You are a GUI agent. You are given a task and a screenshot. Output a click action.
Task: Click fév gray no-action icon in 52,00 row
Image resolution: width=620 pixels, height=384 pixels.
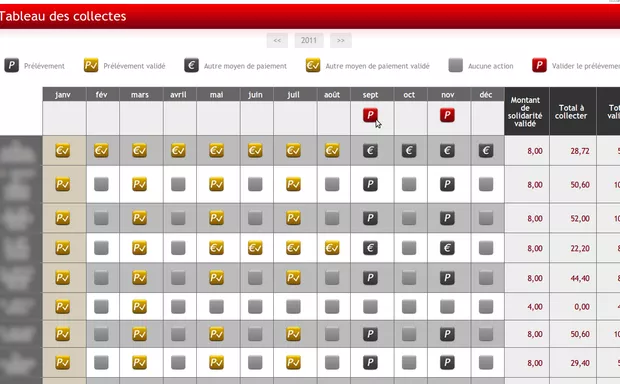101,218
